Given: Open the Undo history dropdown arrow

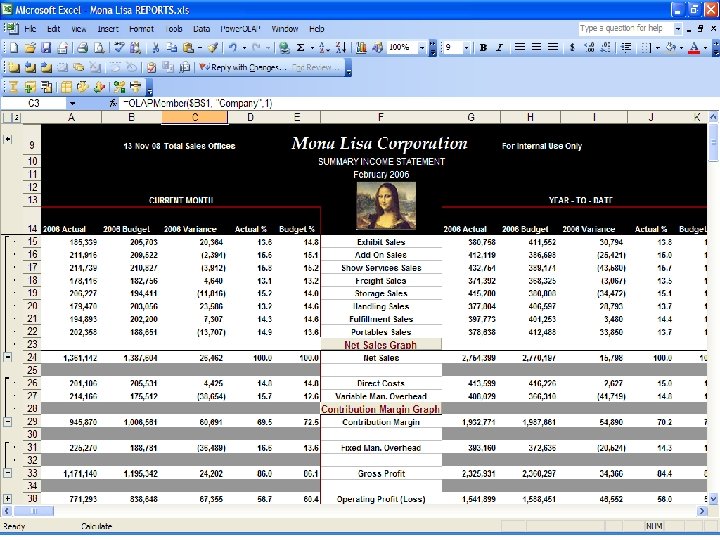Looking at the screenshot, I should pyautogui.click(x=244, y=47).
